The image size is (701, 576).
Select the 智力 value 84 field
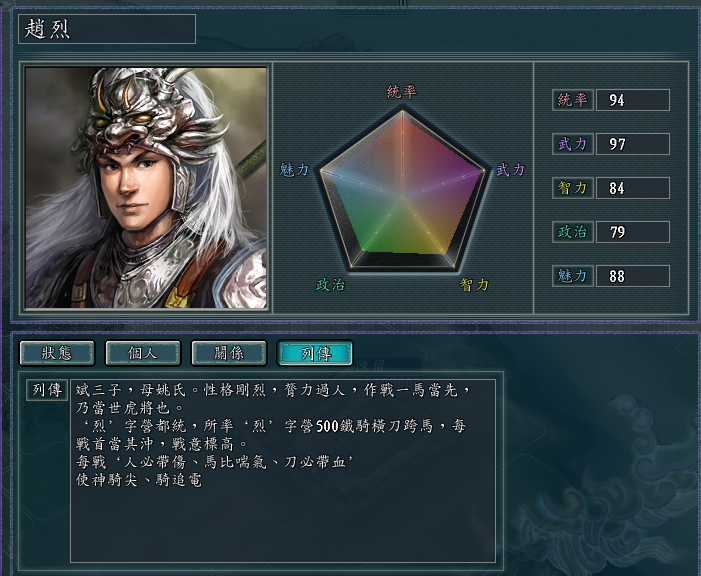click(x=632, y=188)
